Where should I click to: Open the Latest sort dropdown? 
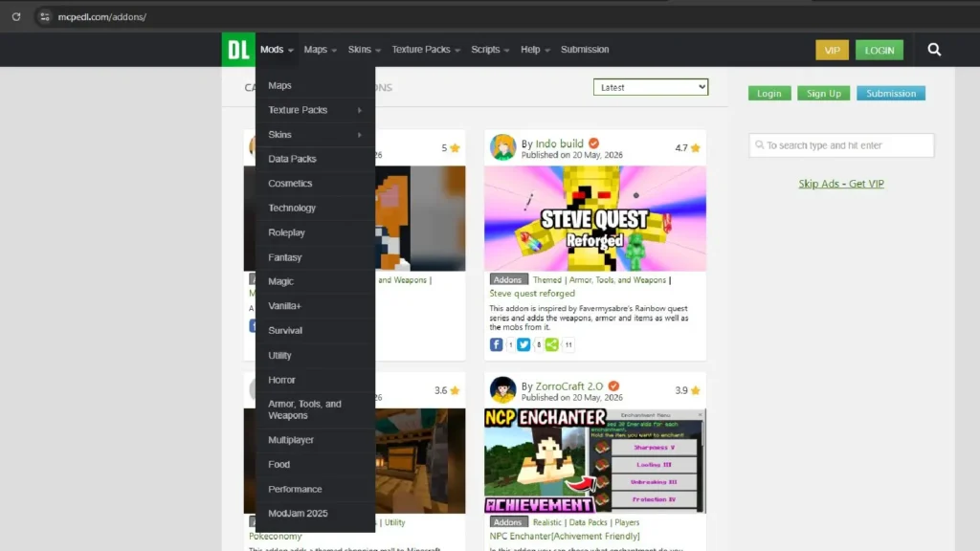(651, 87)
